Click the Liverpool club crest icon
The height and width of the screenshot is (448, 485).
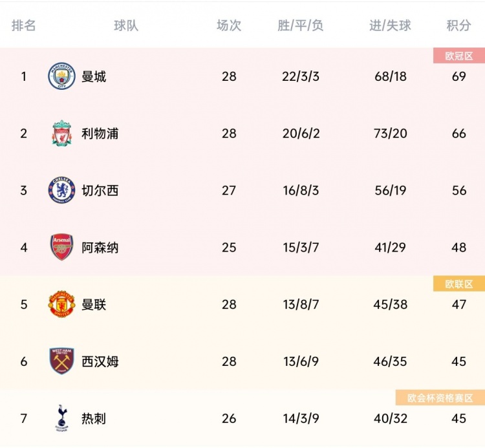pos(62,133)
